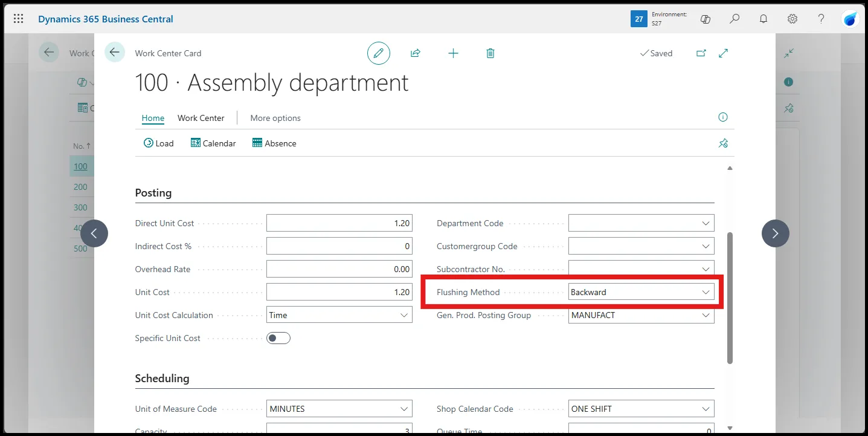This screenshot has height=436, width=868.
Task: Click the Unit Cost field
Action: pos(339,292)
